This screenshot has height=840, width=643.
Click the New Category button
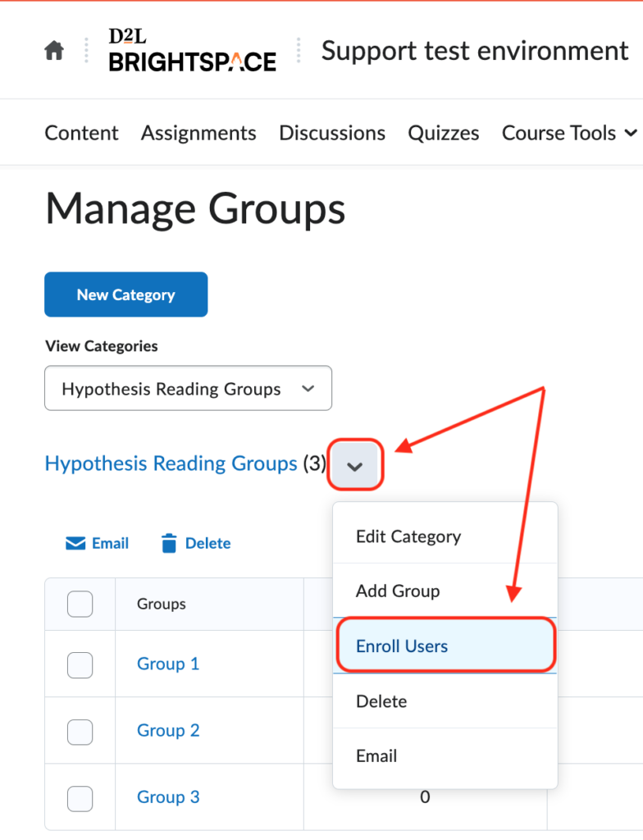[125, 294]
